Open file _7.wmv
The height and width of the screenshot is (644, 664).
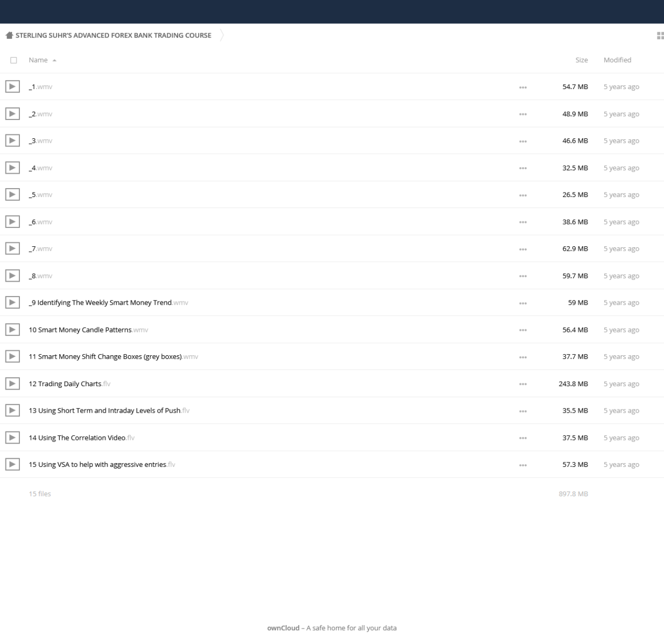(x=40, y=248)
